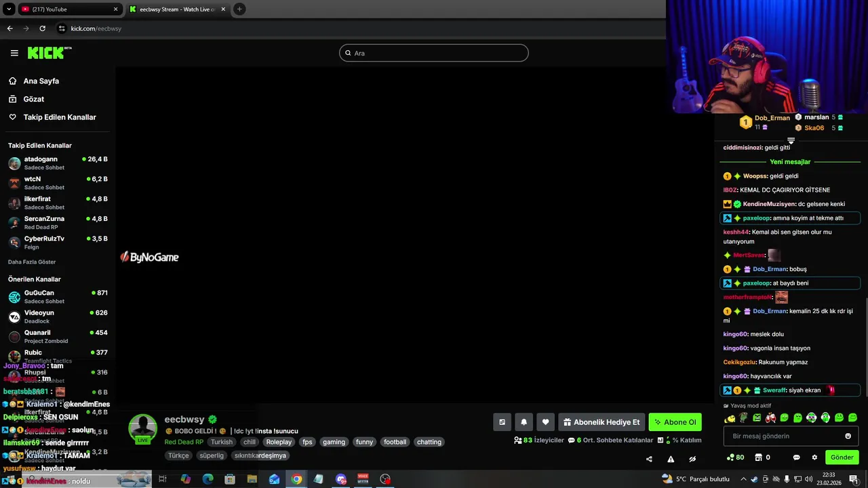Open the hamburger menu beside Kick logo
This screenshot has width=868, height=488.
point(14,53)
